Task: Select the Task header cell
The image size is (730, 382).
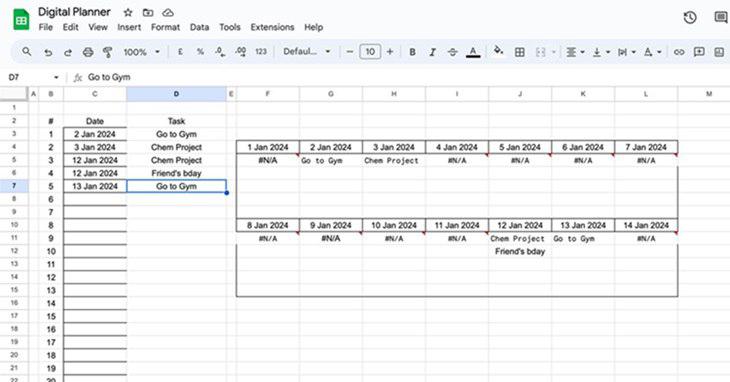Action: [176, 121]
